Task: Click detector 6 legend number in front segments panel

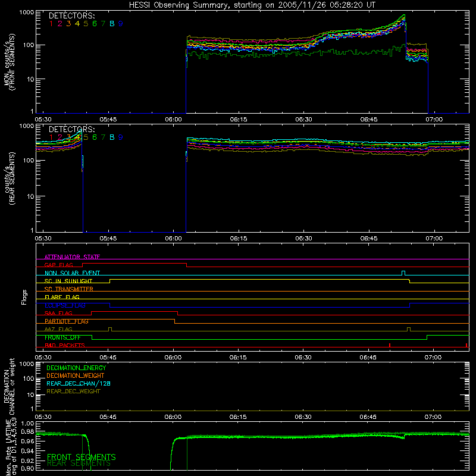Action: click(95, 24)
